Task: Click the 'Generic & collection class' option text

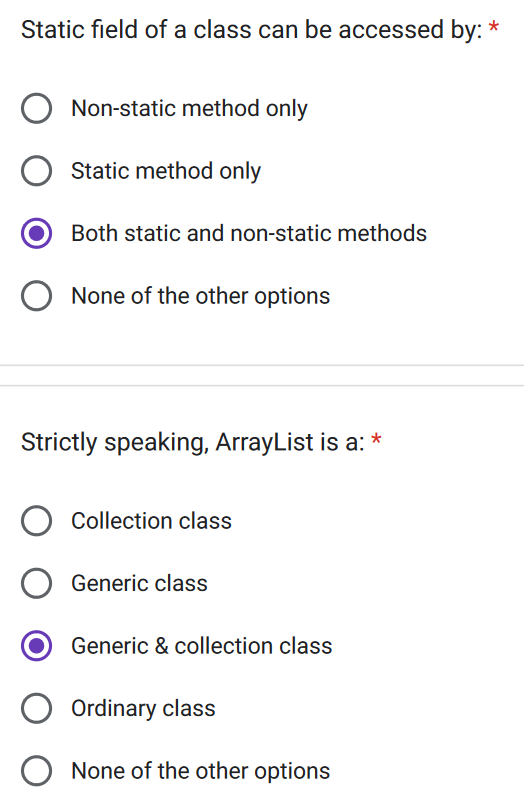Action: tap(201, 646)
